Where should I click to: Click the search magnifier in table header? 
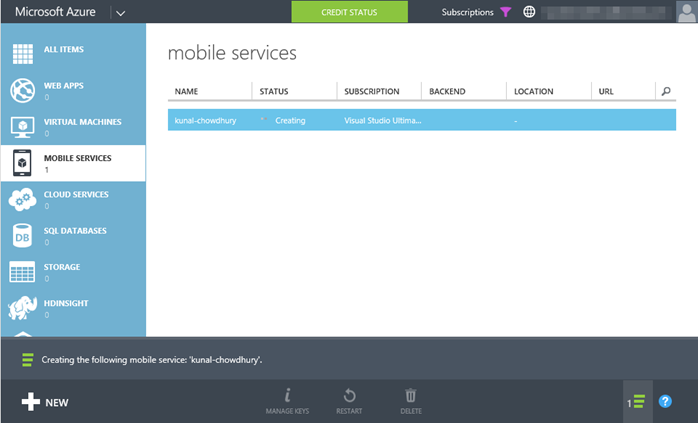pos(666,91)
